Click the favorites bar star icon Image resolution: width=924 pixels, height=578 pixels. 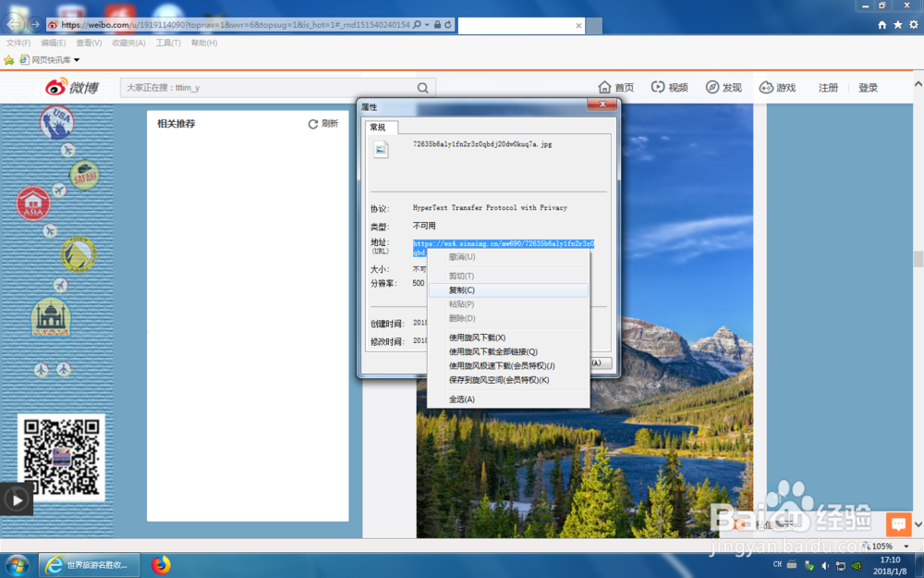9,60
